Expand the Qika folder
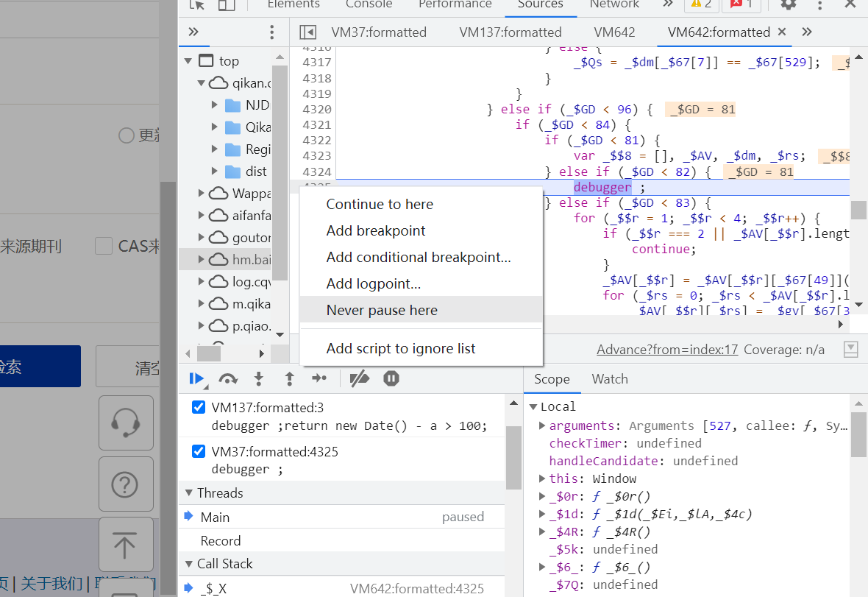868x597 pixels. pyautogui.click(x=215, y=127)
